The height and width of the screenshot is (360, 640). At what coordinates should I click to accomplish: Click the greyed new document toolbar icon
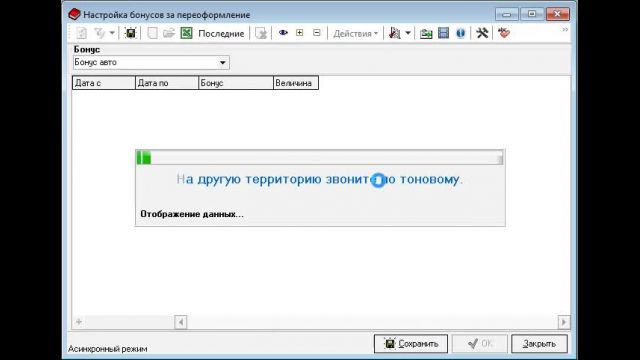(82, 33)
